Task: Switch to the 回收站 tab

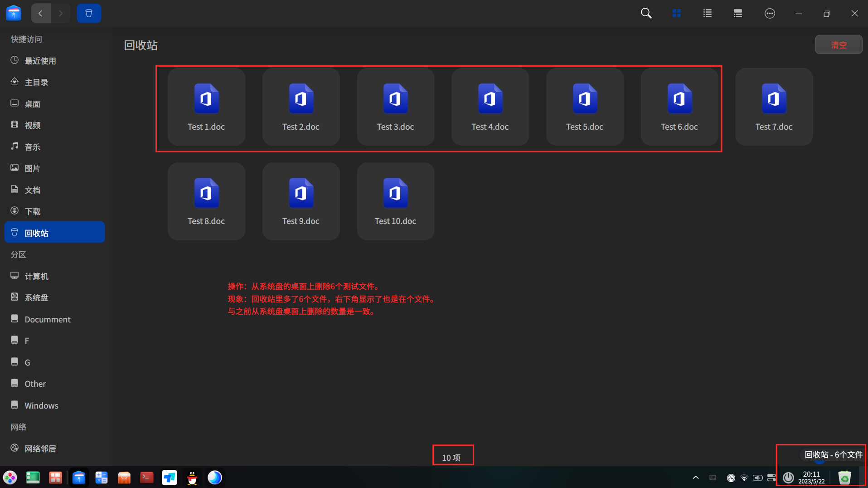Action: tap(89, 13)
